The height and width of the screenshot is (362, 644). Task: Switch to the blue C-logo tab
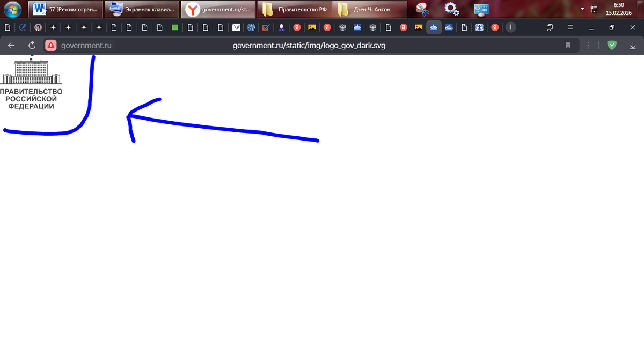click(x=23, y=27)
